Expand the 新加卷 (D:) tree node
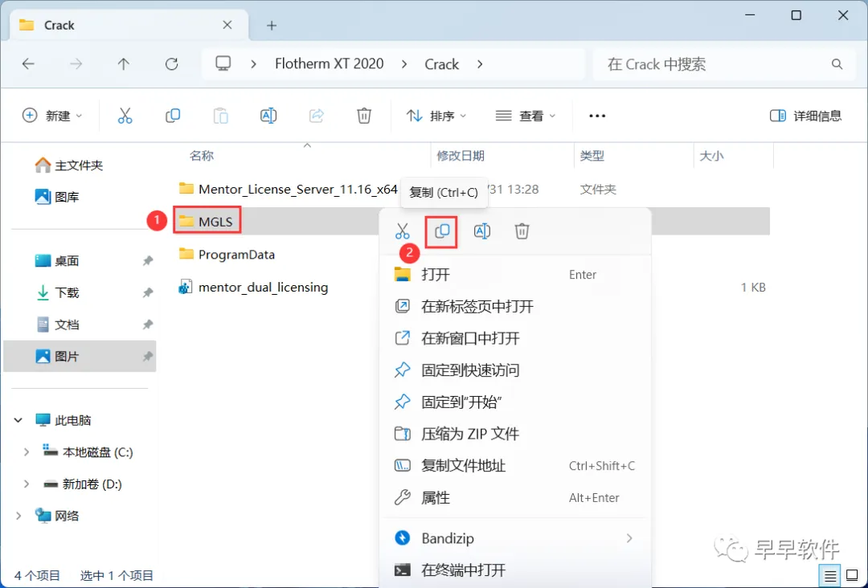This screenshot has width=868, height=588. click(x=26, y=484)
